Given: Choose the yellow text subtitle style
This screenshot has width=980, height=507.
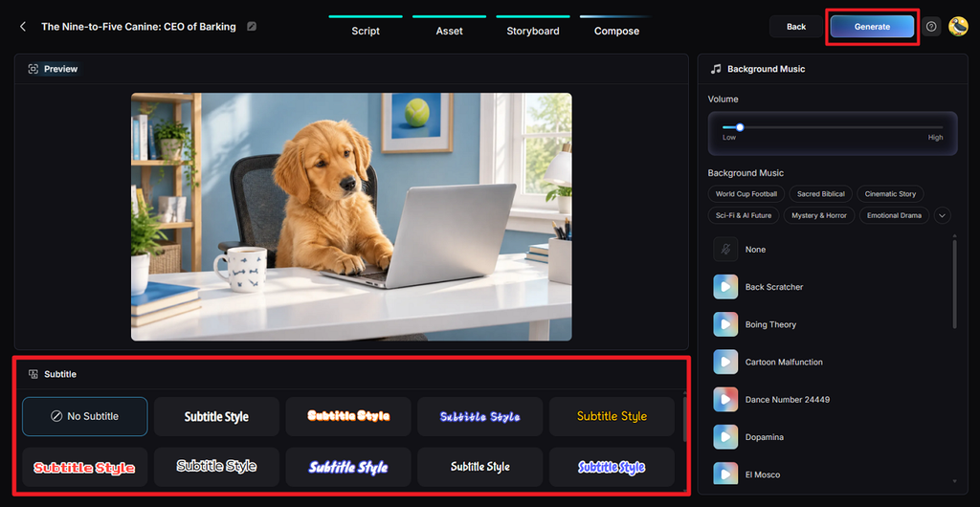Looking at the screenshot, I should click(x=612, y=416).
